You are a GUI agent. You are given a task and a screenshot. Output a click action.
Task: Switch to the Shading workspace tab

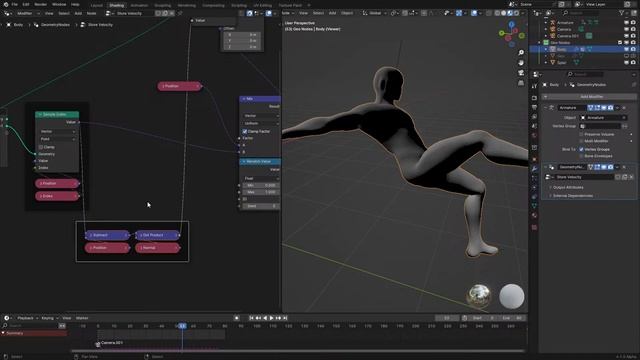[116, 5]
